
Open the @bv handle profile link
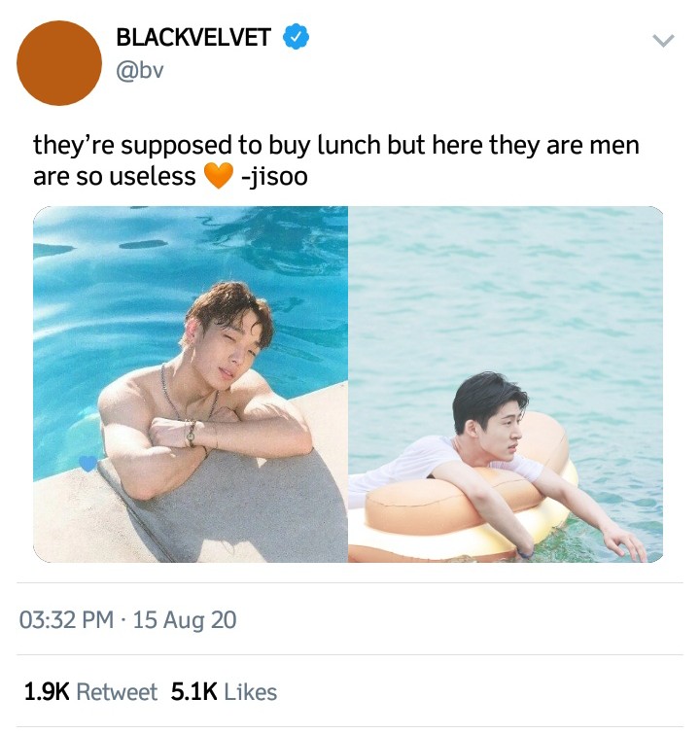pyautogui.click(x=139, y=71)
